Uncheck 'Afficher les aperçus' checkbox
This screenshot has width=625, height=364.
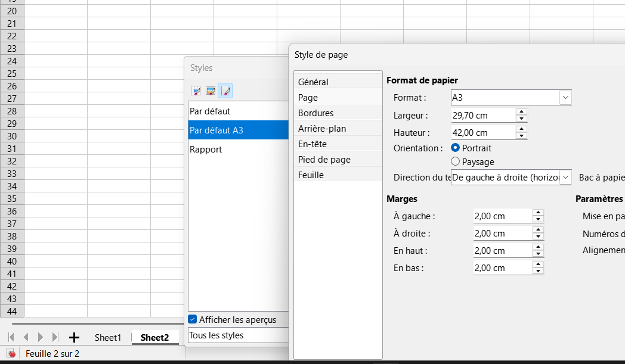pos(193,319)
